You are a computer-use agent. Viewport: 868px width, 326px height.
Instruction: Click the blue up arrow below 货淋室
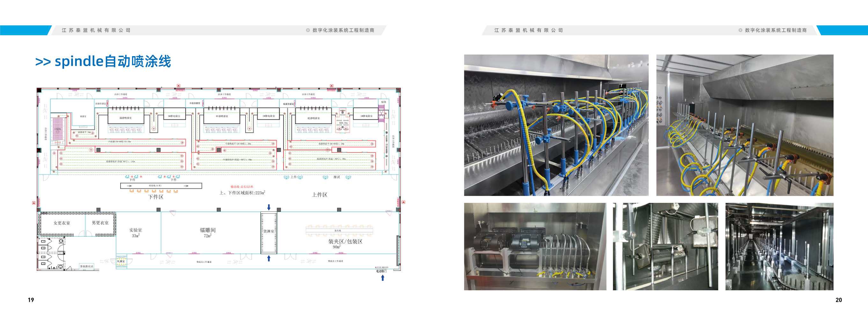(x=268, y=258)
